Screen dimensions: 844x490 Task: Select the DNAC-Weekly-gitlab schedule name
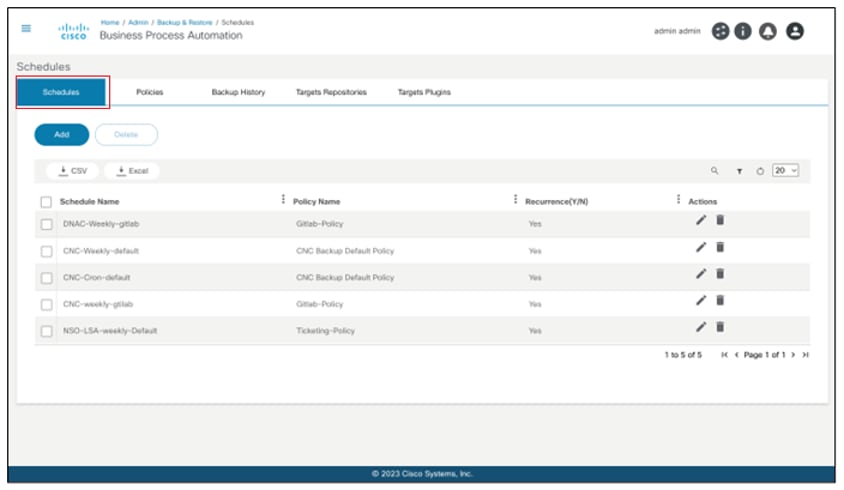101,223
